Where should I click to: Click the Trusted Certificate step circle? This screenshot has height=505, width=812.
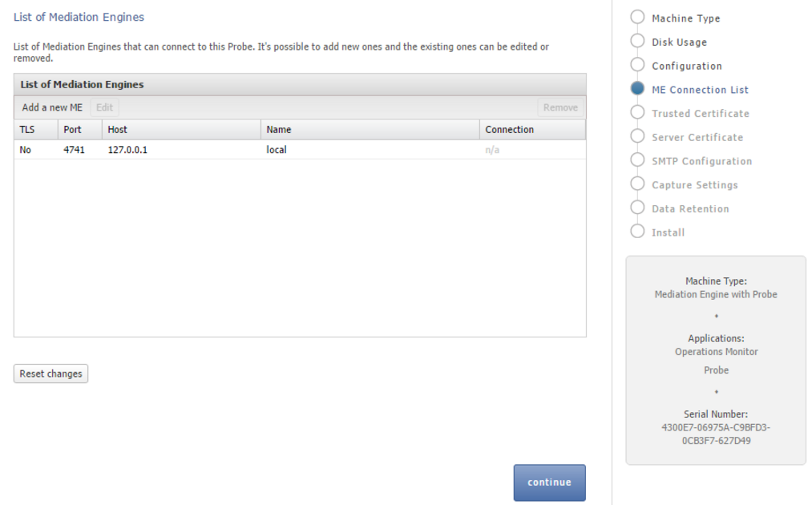click(x=637, y=112)
